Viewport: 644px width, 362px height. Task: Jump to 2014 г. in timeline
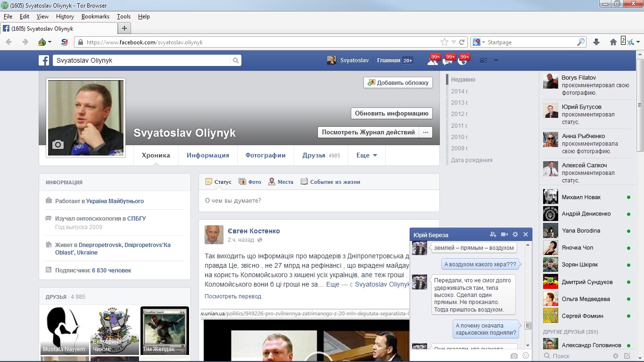[460, 91]
